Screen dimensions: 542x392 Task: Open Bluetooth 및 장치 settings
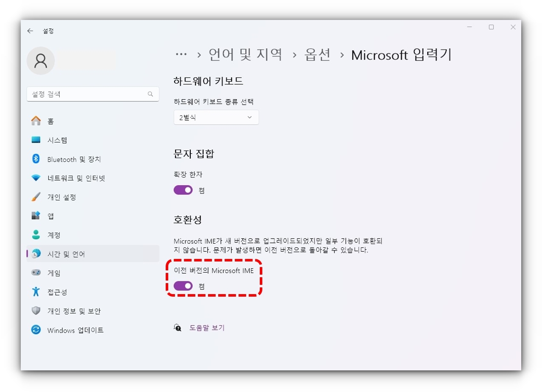pyautogui.click(x=93, y=159)
